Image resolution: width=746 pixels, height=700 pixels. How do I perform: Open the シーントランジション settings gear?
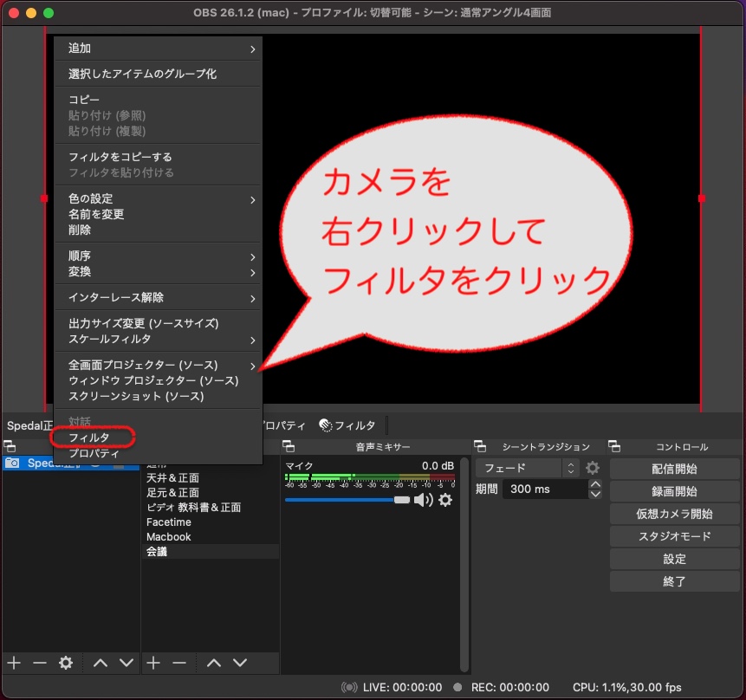[592, 468]
